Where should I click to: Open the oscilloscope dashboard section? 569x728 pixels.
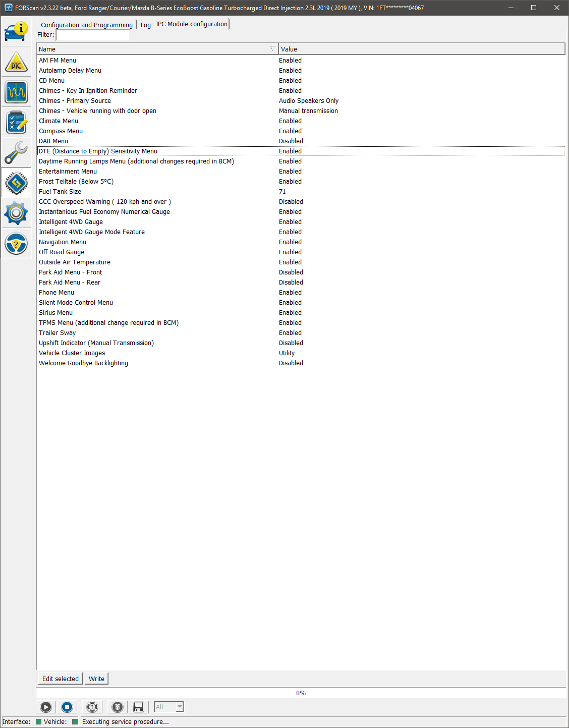16,92
